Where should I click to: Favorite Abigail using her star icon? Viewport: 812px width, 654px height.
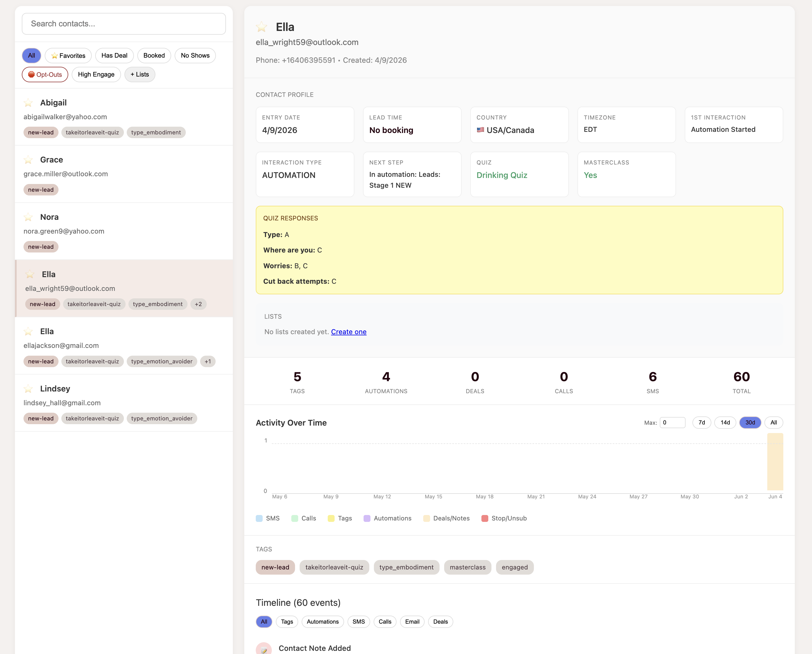28,103
